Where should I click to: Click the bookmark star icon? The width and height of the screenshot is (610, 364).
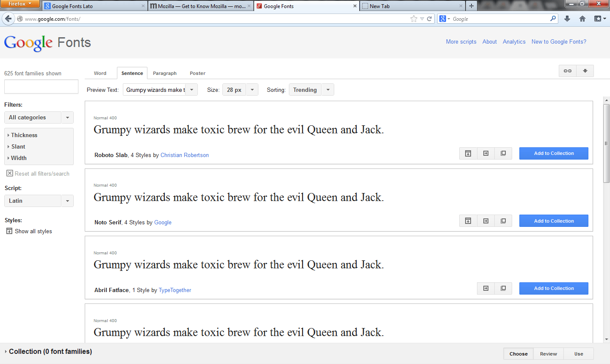point(414,19)
